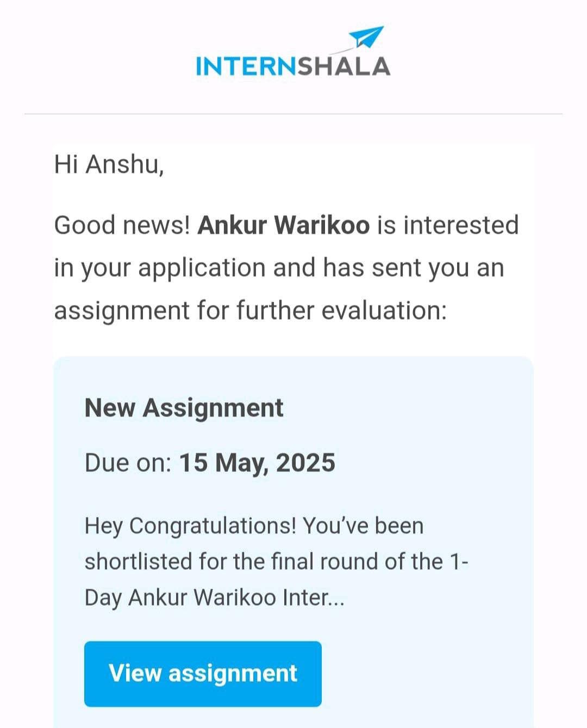Click the blue INTERN part of the logo
The height and width of the screenshot is (728, 587).
coord(246,66)
